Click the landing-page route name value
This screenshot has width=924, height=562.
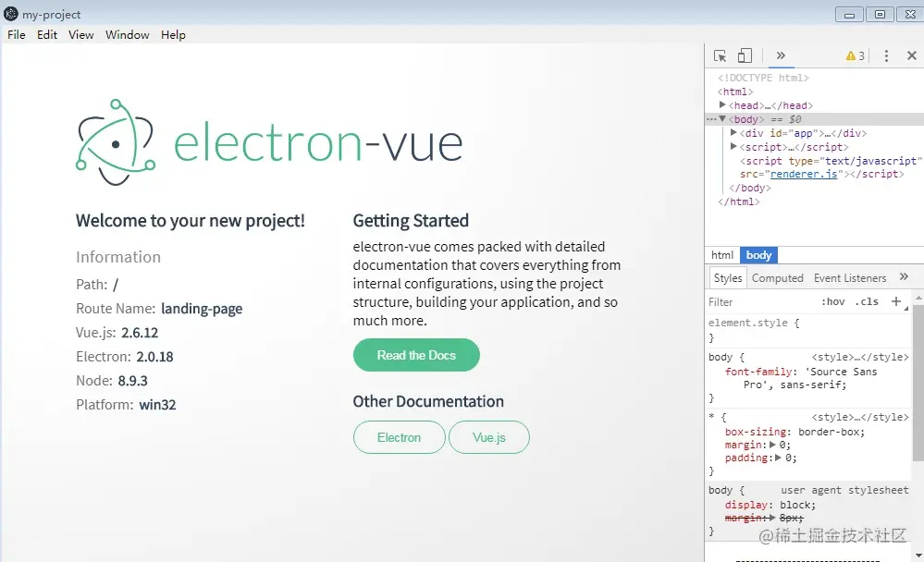(202, 309)
